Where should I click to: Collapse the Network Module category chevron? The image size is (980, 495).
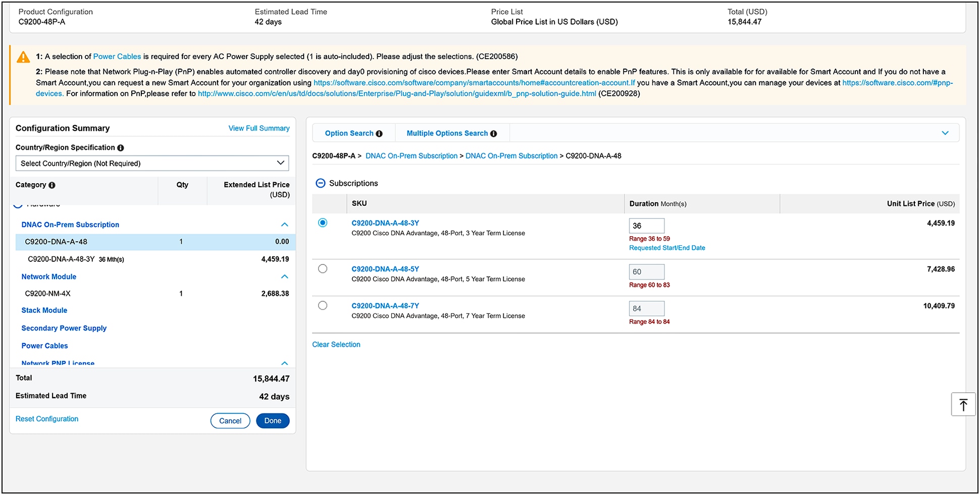pyautogui.click(x=285, y=277)
